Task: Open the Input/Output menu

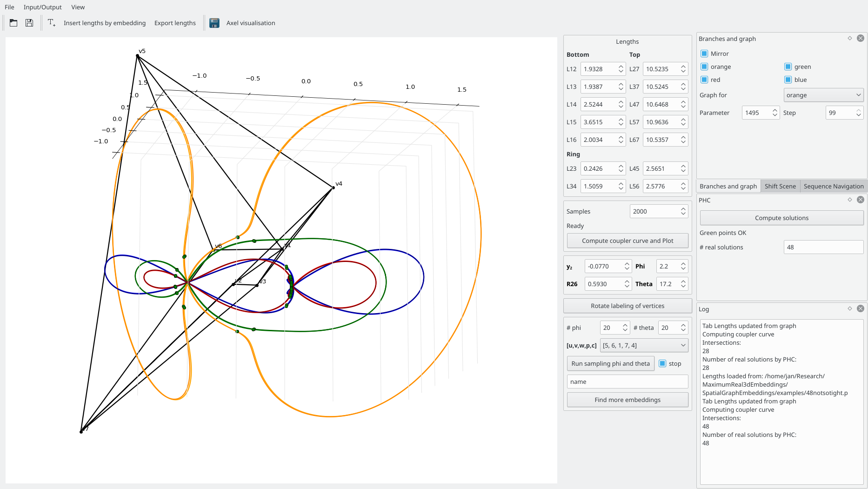Action: tap(42, 7)
